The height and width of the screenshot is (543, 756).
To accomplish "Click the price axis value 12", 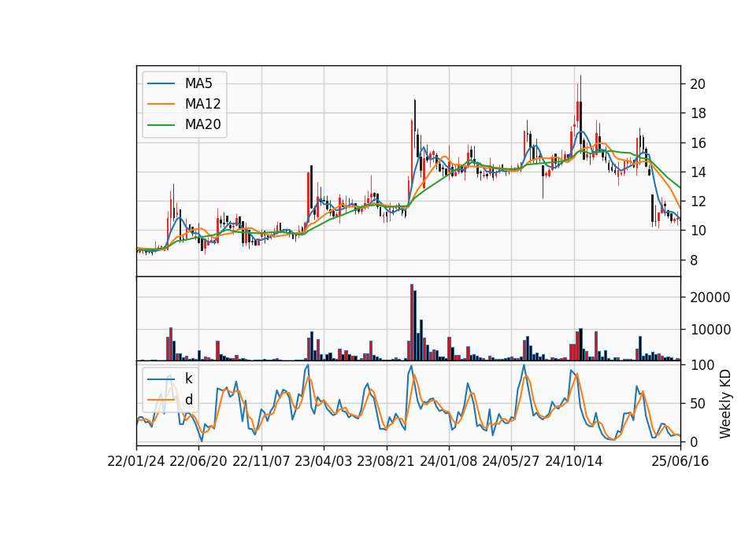I will [698, 201].
